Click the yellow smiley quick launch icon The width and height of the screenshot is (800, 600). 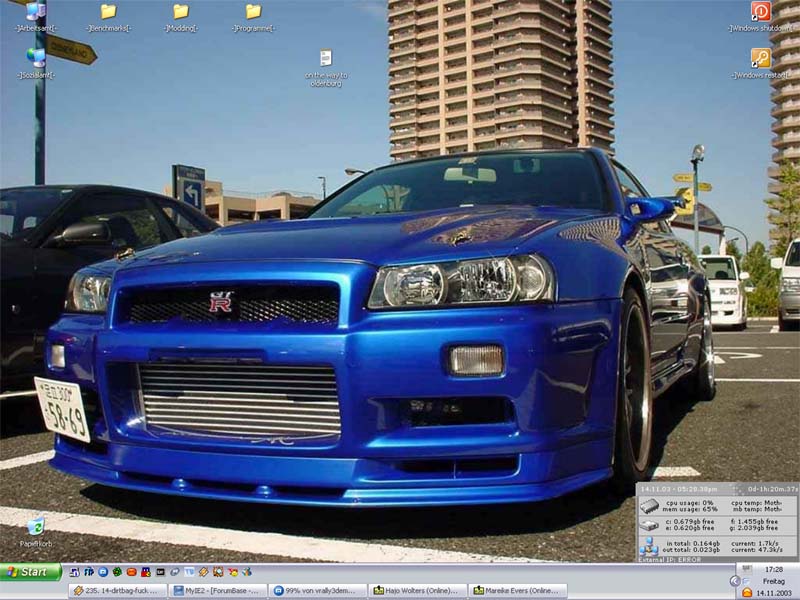[233, 572]
